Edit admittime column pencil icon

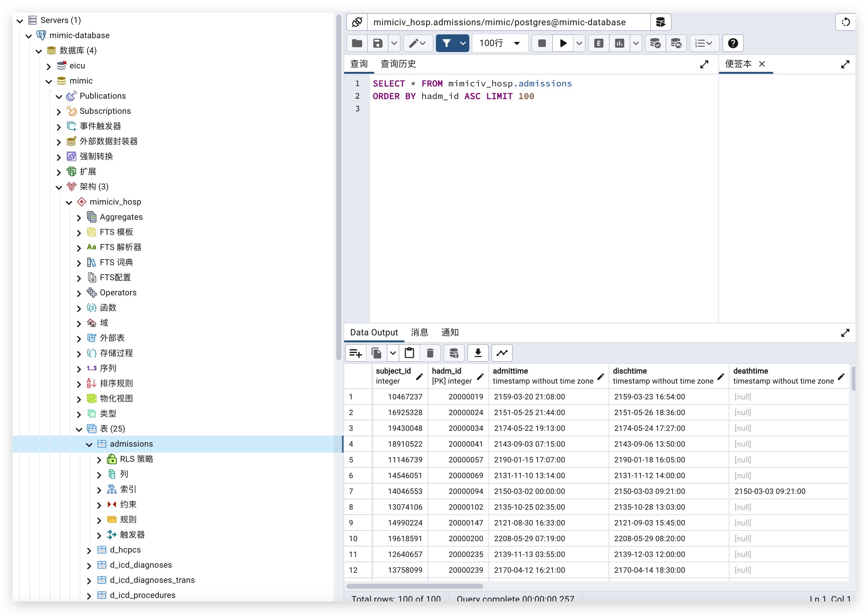pos(601,377)
